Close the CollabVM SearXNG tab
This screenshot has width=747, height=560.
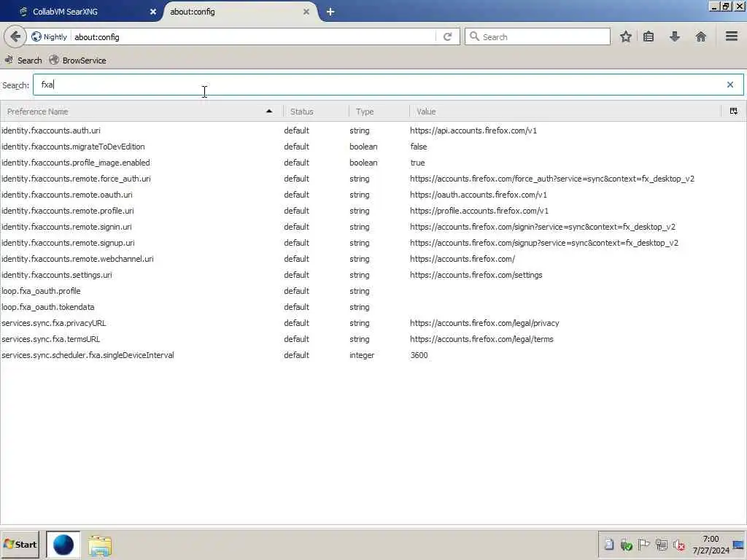point(153,12)
